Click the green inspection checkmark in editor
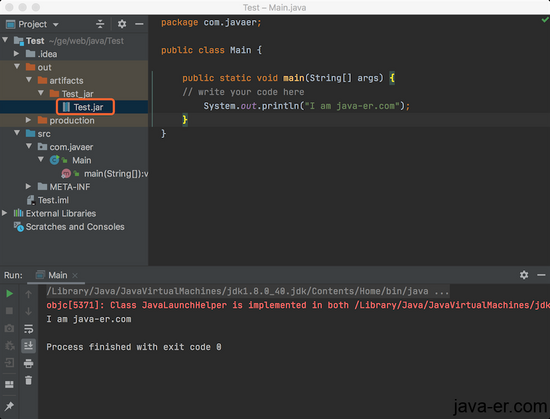This screenshot has height=419, width=550. pyautogui.click(x=545, y=20)
